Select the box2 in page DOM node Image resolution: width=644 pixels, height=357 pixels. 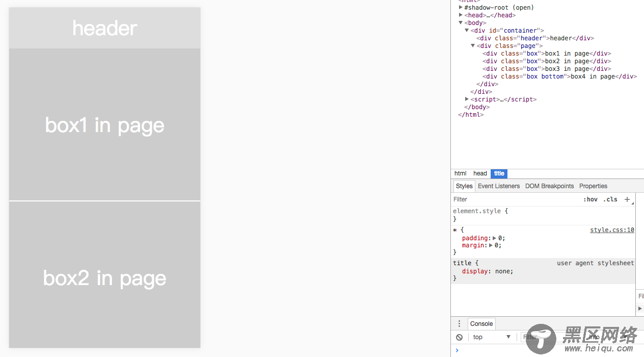[547, 61]
